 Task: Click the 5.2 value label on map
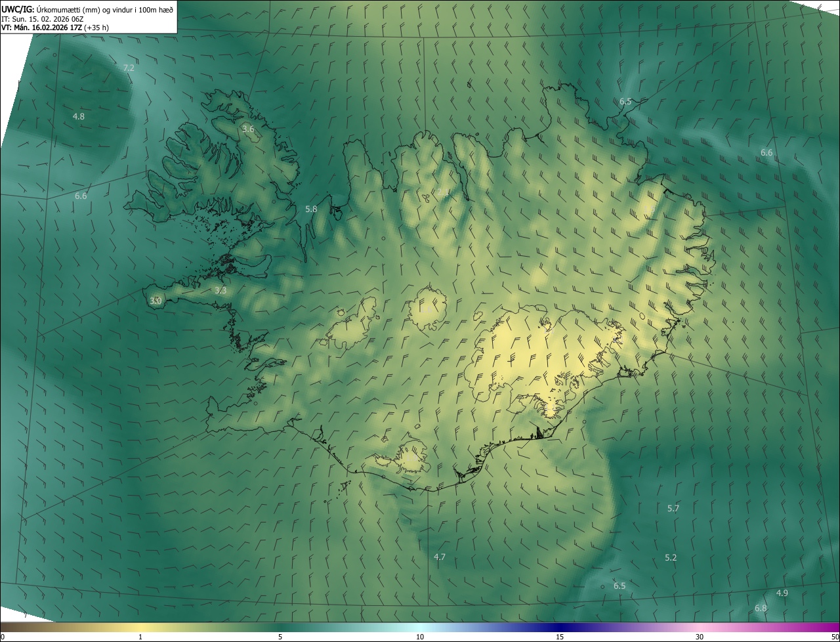coord(671,557)
